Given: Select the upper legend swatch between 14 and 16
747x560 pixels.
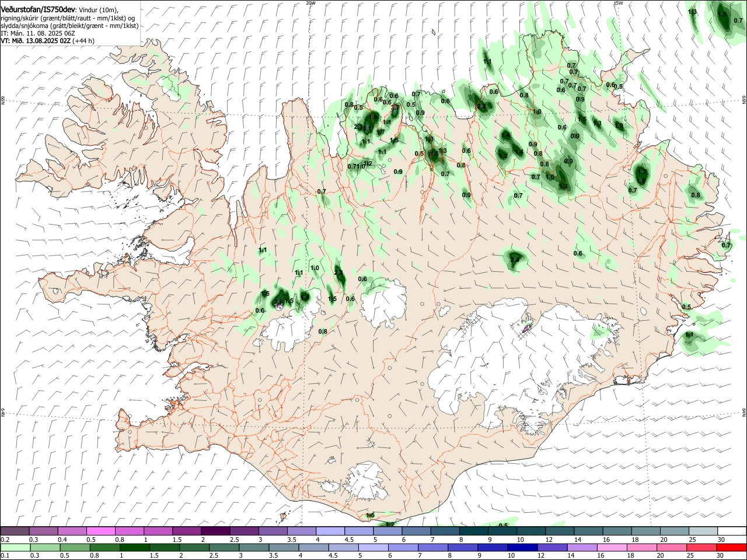Looking at the screenshot, I should [588, 531].
